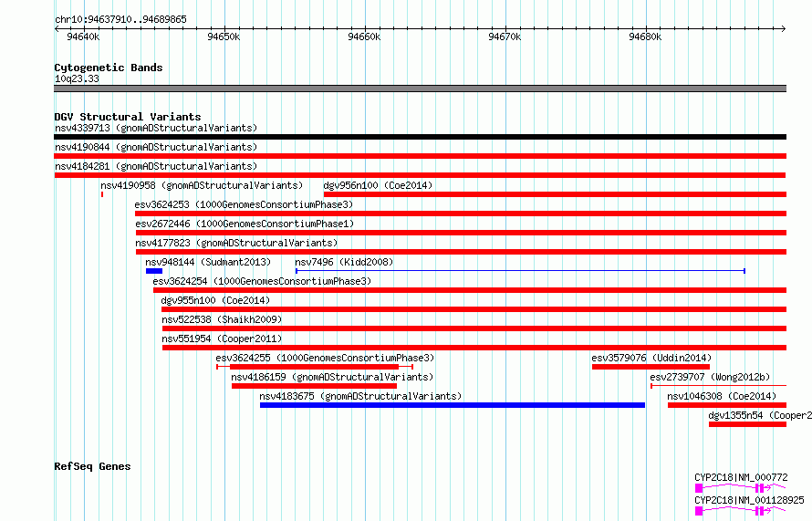Click the thin blue nsv7496 variant line
This screenshot has width=812, height=521.
[x=520, y=271]
